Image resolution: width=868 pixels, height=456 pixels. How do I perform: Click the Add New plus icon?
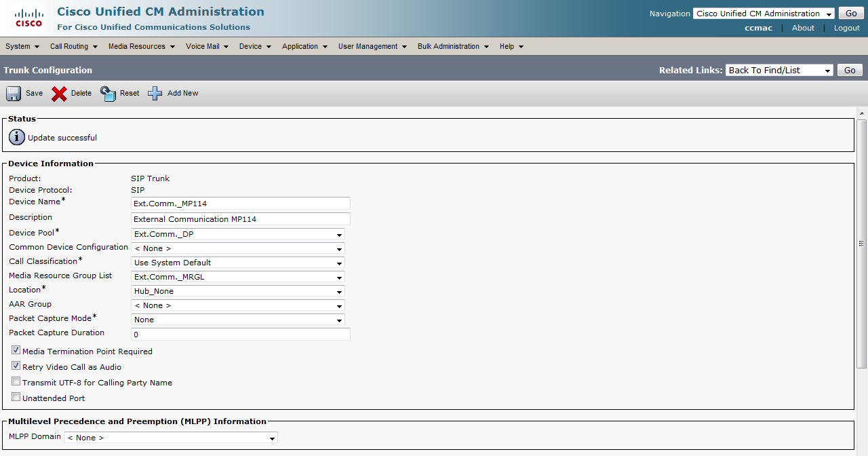coord(155,94)
